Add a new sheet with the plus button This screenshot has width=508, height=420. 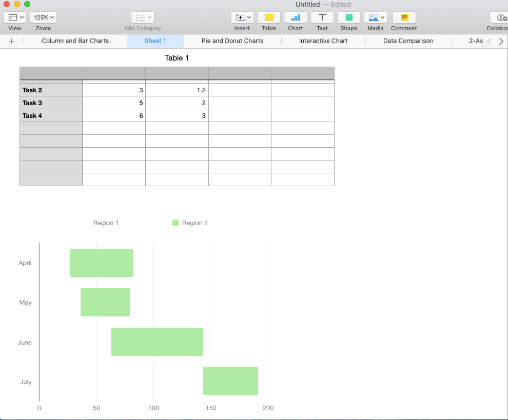click(x=12, y=41)
